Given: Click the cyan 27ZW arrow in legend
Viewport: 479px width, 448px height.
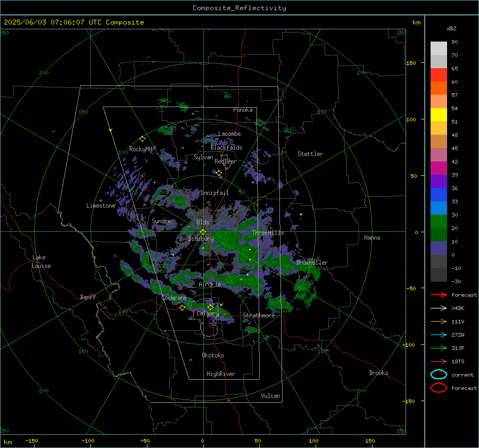Looking at the screenshot, I should tap(439, 335).
